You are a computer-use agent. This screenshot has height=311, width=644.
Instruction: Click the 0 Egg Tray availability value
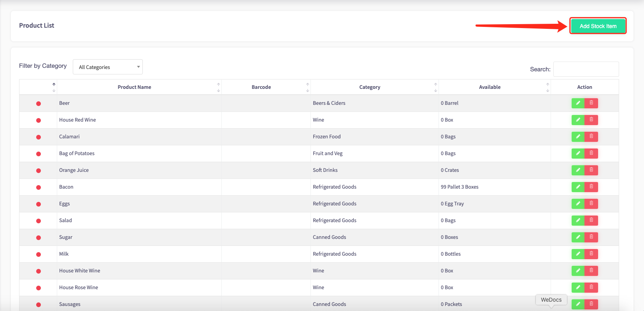tap(452, 203)
